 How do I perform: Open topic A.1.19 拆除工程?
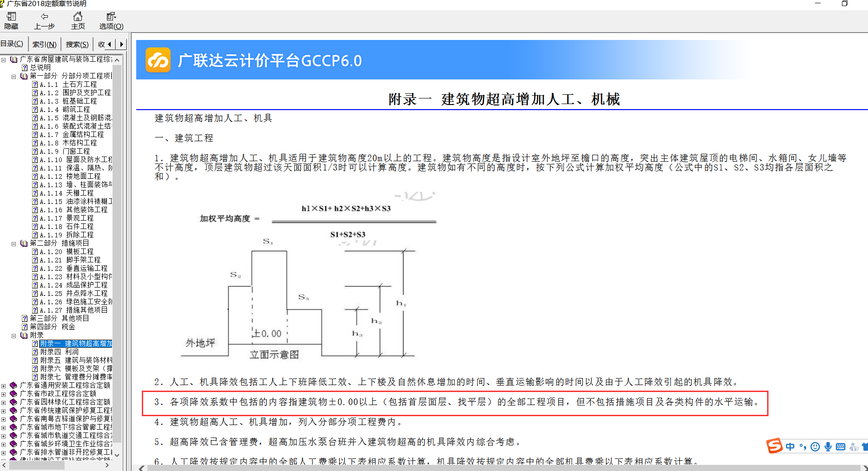coord(67,235)
